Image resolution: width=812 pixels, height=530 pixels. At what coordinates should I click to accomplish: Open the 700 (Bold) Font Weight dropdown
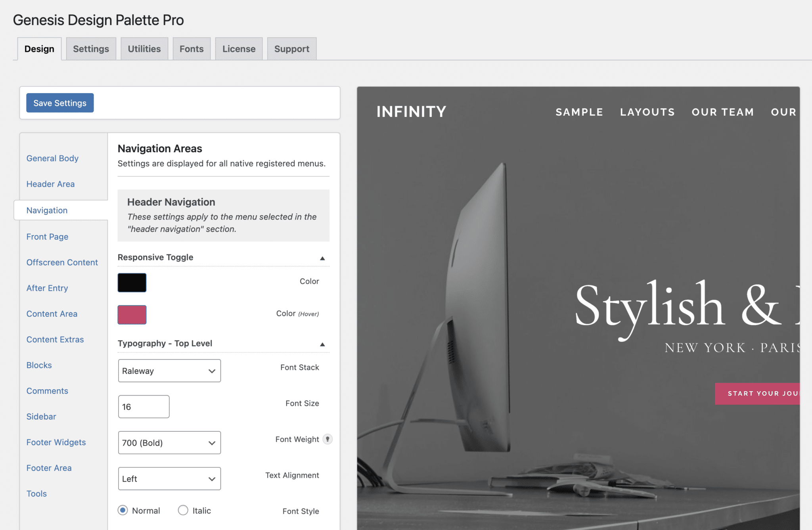[169, 442]
